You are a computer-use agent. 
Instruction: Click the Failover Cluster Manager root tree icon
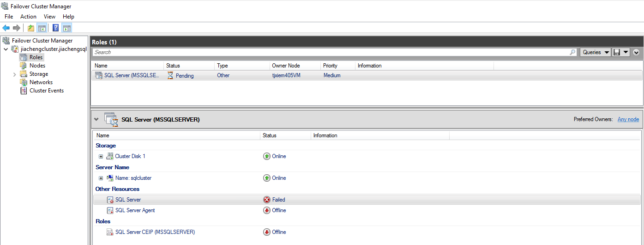pyautogui.click(x=6, y=41)
